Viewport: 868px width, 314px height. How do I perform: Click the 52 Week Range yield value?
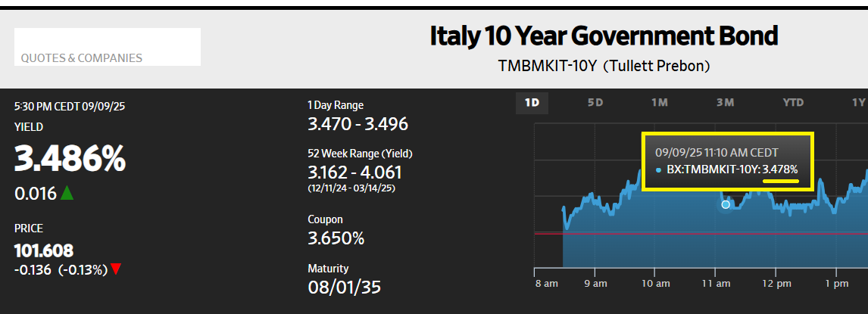click(354, 173)
